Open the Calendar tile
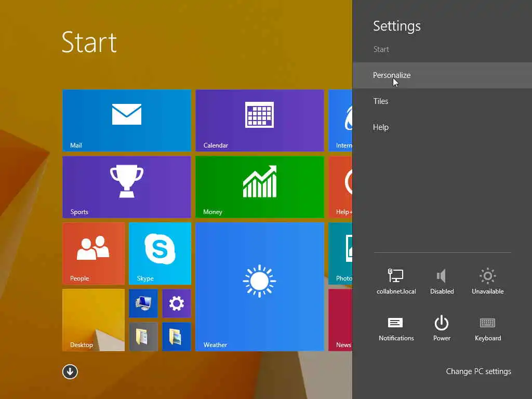This screenshot has width=532, height=399. (260, 120)
